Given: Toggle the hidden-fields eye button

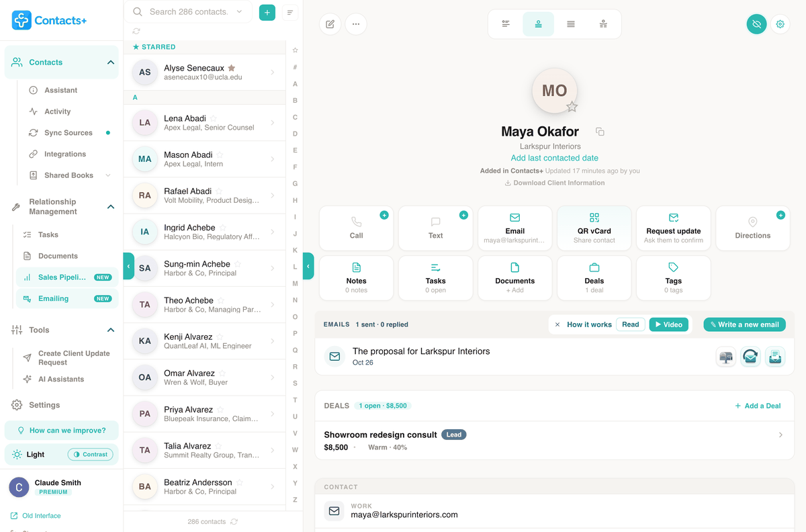Looking at the screenshot, I should 756,24.
